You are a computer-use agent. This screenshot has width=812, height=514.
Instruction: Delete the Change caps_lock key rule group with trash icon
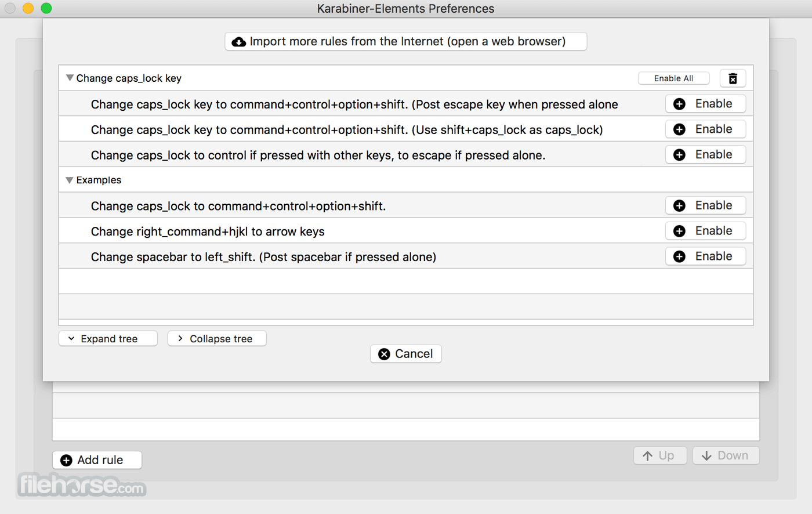click(x=733, y=78)
